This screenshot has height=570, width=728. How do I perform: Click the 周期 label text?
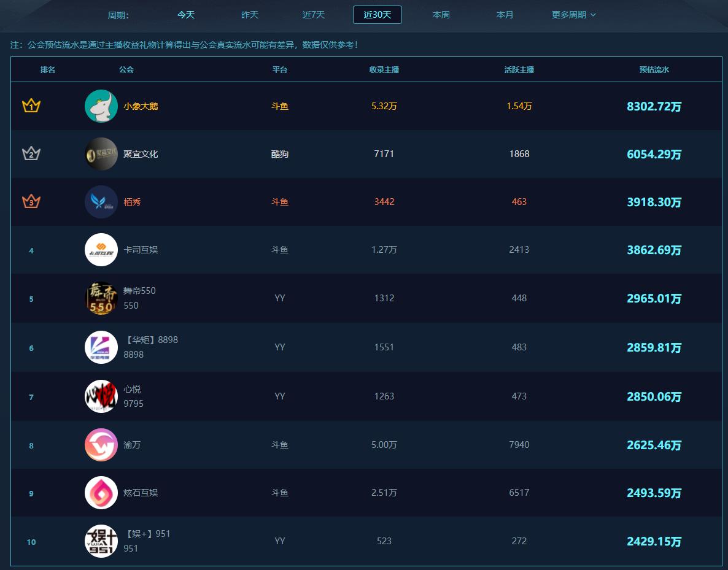[118, 15]
